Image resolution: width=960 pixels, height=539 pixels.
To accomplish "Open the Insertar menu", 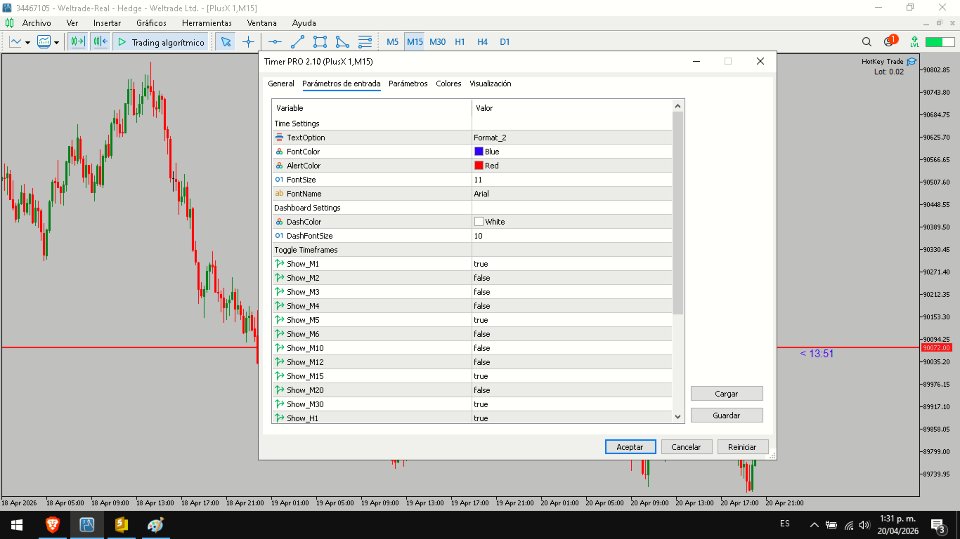I will click(107, 23).
